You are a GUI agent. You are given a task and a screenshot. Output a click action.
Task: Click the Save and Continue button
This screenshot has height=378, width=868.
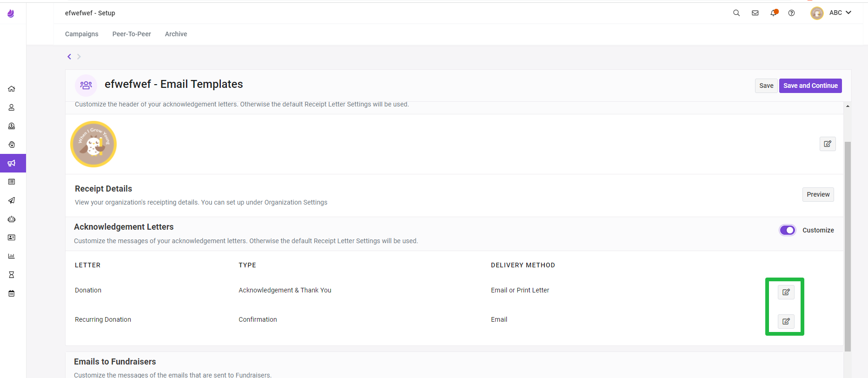(810, 86)
